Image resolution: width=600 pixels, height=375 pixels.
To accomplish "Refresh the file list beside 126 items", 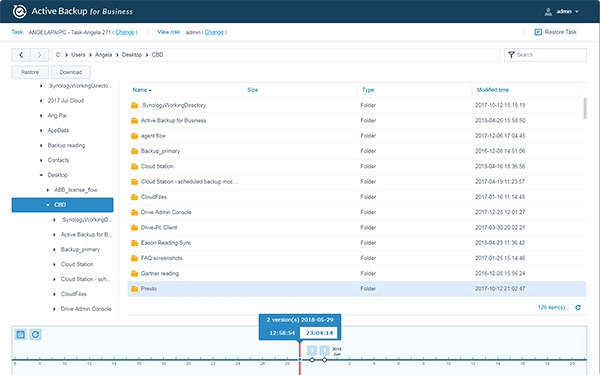I will click(578, 307).
